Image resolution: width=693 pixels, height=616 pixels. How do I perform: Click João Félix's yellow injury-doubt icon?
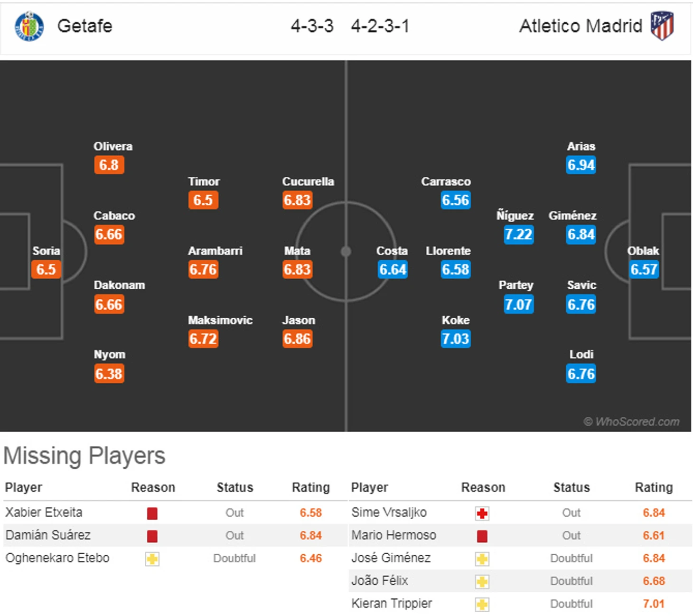(x=482, y=582)
